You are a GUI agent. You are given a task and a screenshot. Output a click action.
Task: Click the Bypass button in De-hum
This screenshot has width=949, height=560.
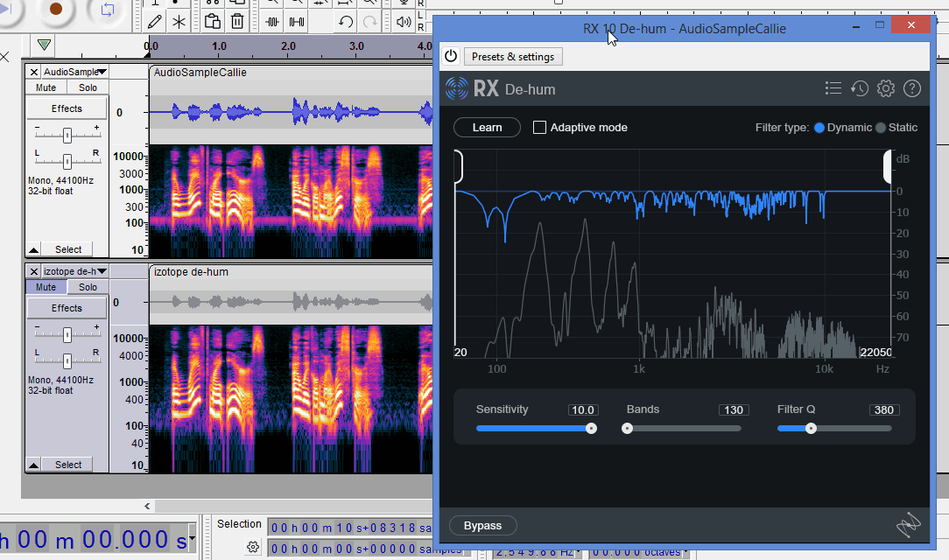(x=483, y=526)
